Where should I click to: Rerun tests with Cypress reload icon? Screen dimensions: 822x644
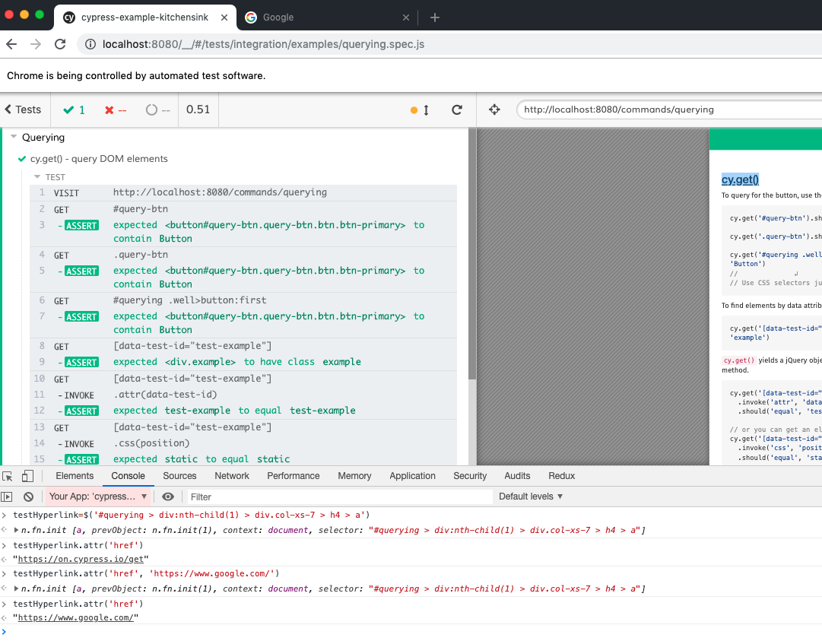click(x=457, y=110)
